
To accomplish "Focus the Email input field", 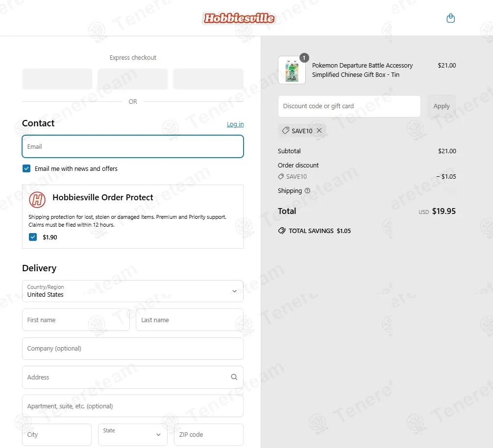I will 133,146.
